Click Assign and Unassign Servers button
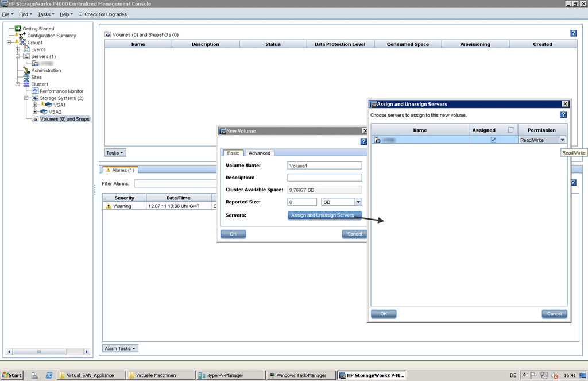Image resolution: width=588 pixels, height=381 pixels. (324, 215)
